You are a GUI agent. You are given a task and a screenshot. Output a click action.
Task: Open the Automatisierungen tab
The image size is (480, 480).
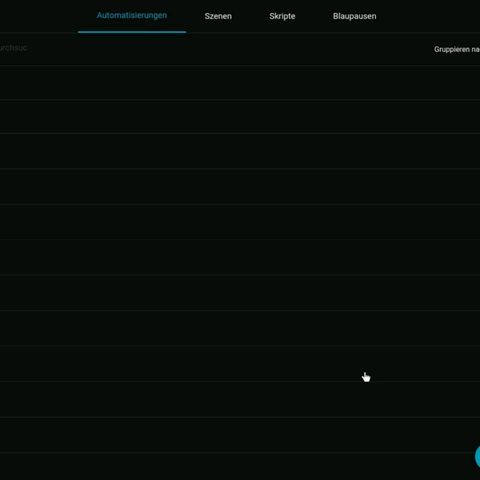pyautogui.click(x=132, y=16)
